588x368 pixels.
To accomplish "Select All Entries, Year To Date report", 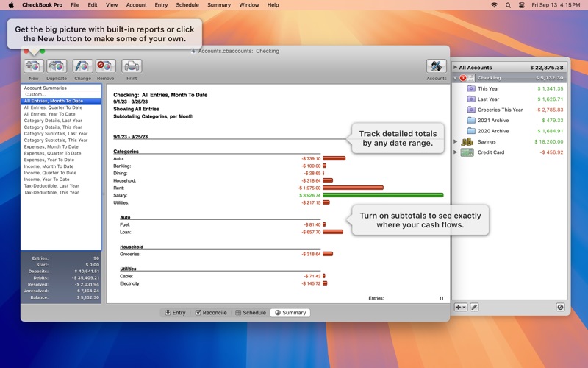I will click(x=61, y=114).
